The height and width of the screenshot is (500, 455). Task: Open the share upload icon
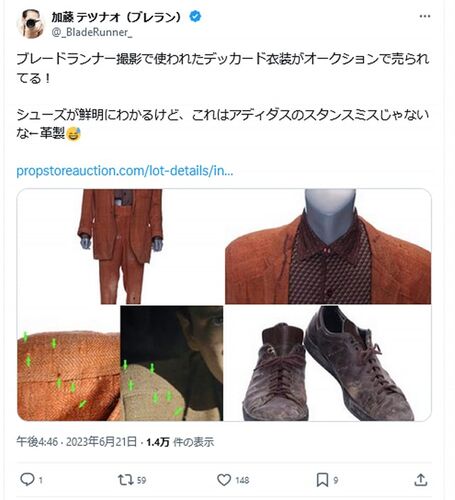pos(421,480)
